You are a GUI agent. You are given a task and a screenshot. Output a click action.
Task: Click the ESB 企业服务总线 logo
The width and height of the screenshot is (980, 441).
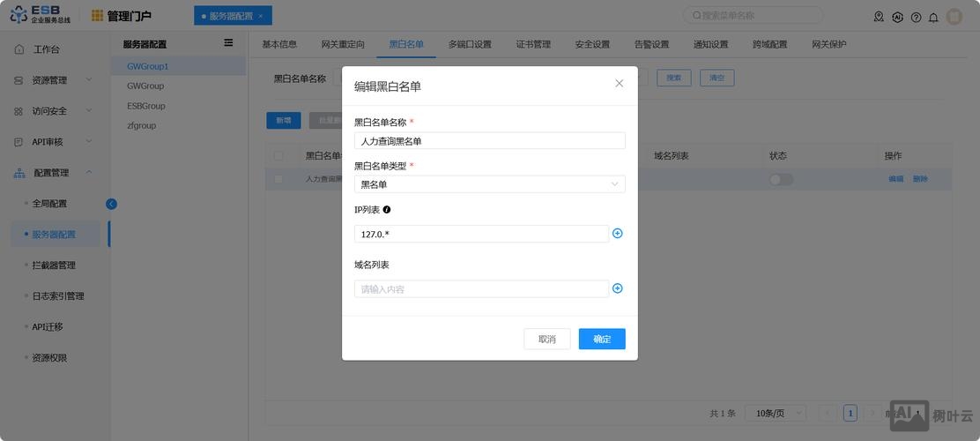click(x=40, y=15)
